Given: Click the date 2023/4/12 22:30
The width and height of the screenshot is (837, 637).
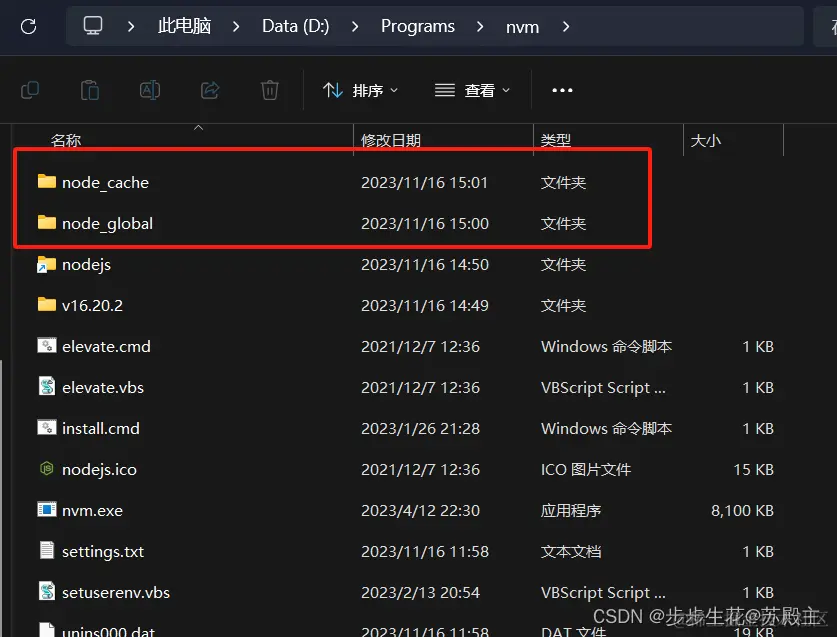Looking at the screenshot, I should tap(420, 510).
